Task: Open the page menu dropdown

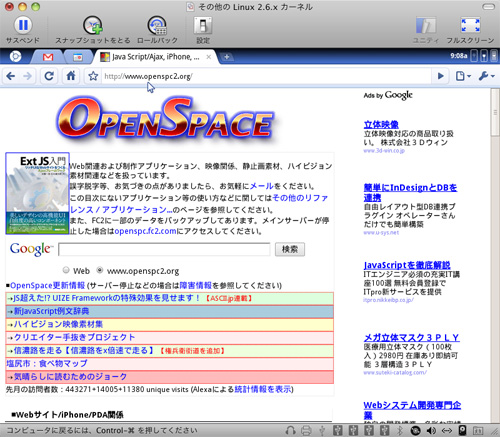Action: tap(463, 76)
